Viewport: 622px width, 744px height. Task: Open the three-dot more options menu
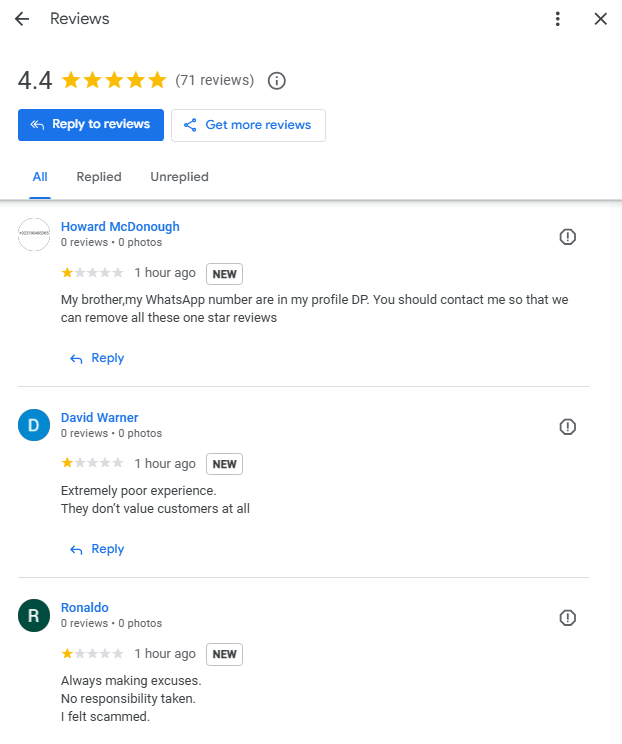tap(558, 19)
